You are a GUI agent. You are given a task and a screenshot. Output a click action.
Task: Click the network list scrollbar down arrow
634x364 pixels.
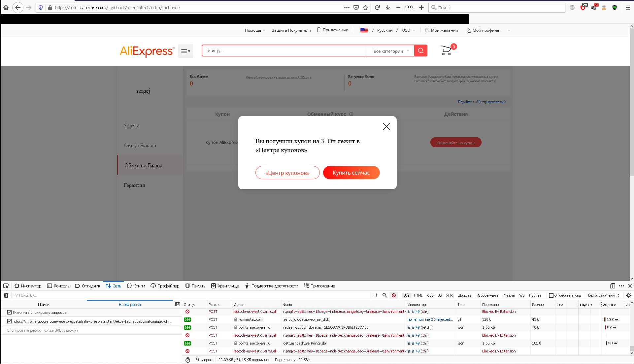tap(632, 353)
